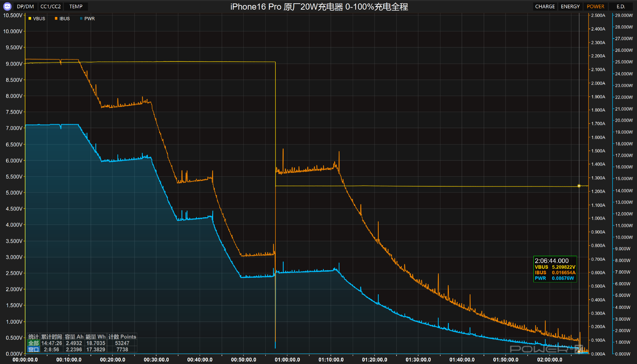Screen dimensions: 637x364
Task: Click tooltip PWR value 0.08676W
Action: 563,278
